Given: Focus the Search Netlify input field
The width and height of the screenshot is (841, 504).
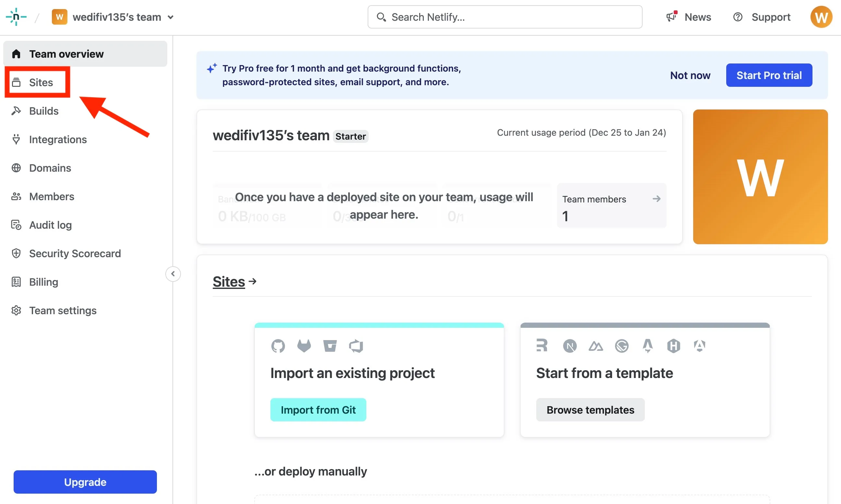Looking at the screenshot, I should (505, 17).
